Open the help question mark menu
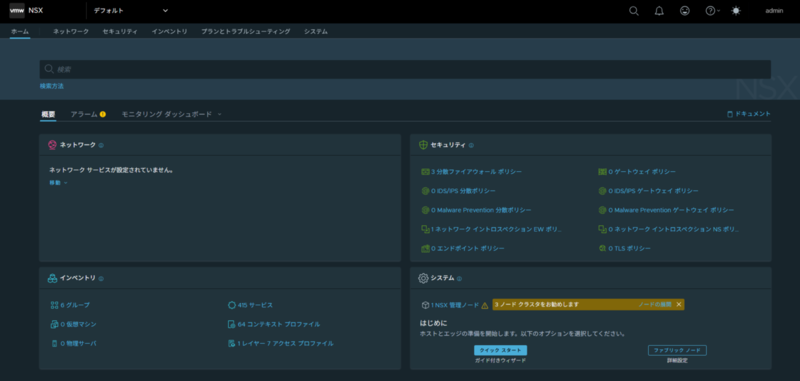This screenshot has width=800, height=381. click(712, 11)
